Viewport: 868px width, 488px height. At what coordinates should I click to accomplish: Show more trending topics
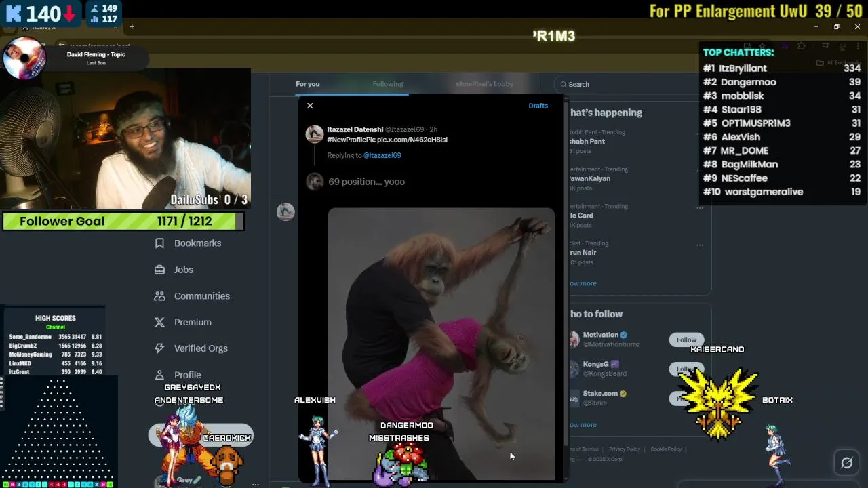[583, 283]
